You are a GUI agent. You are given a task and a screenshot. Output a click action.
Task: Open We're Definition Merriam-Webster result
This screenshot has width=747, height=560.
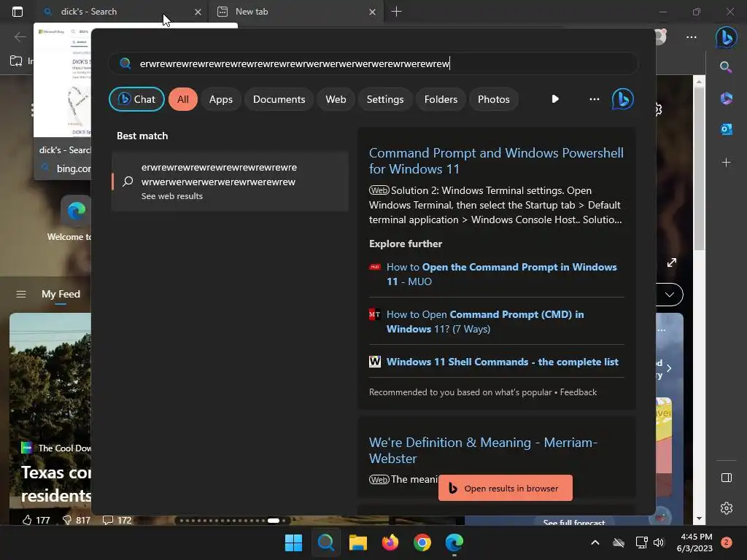[483, 450]
